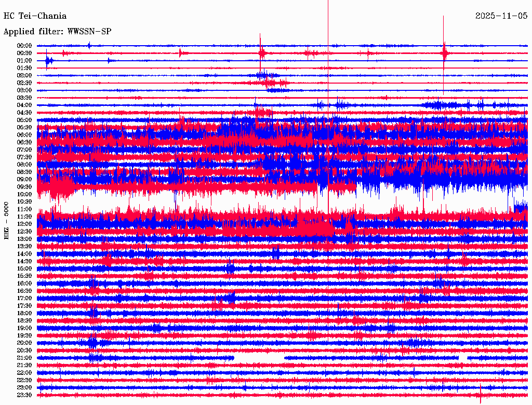Click the 18:00 time label
The width and height of the screenshot is (532, 405).
[24, 313]
